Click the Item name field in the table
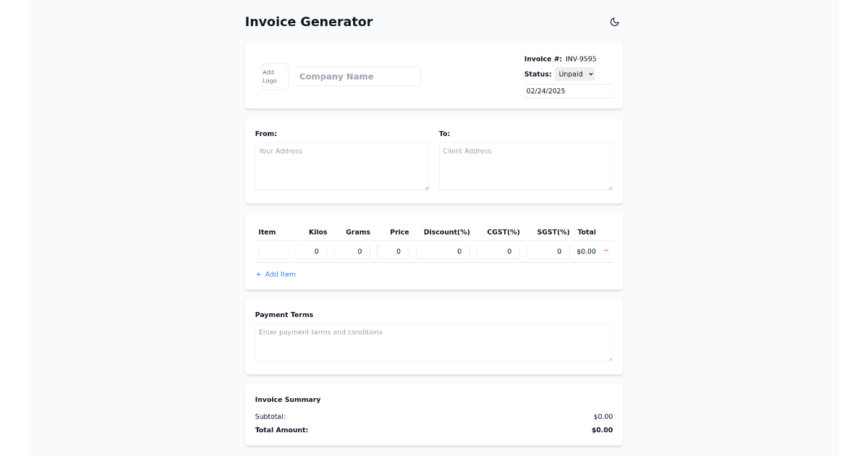 tap(273, 250)
